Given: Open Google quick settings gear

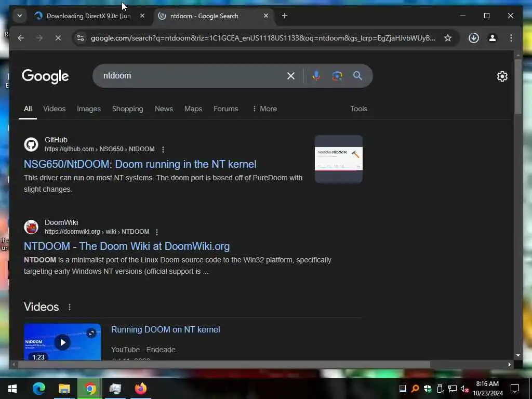Looking at the screenshot, I should coord(502,76).
